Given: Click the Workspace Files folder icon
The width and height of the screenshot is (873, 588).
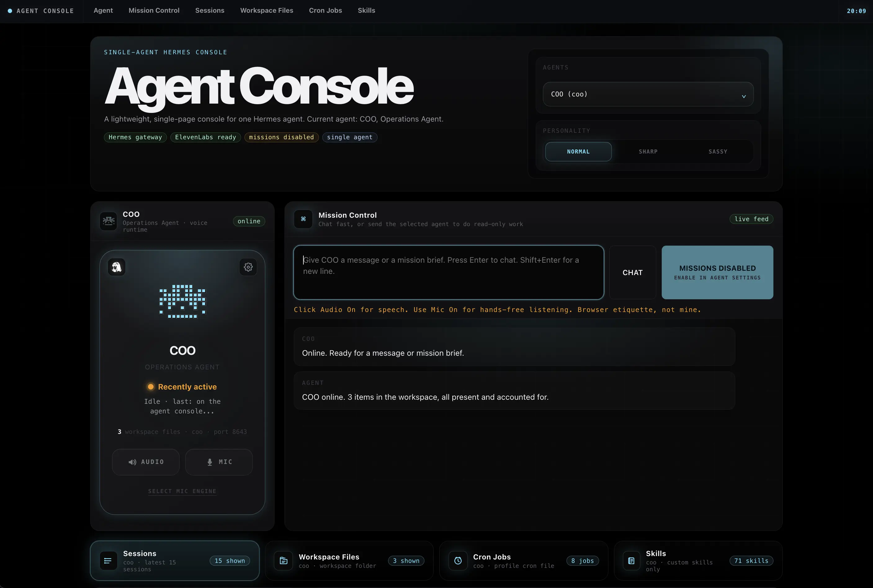Looking at the screenshot, I should (284, 561).
